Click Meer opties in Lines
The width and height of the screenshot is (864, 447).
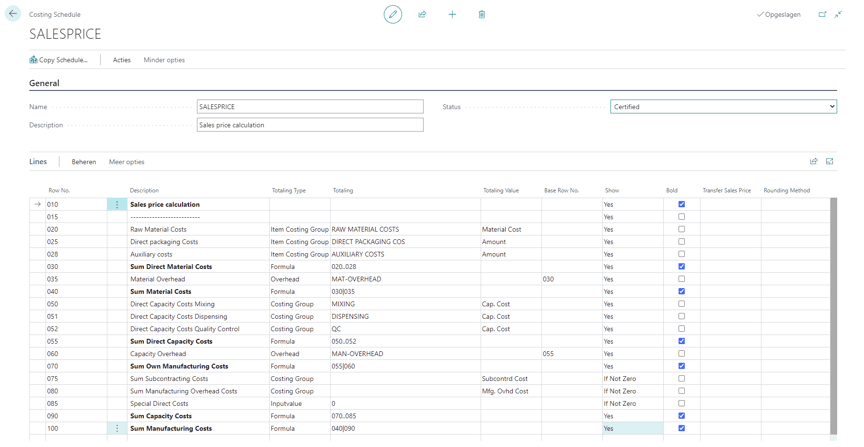(x=127, y=161)
